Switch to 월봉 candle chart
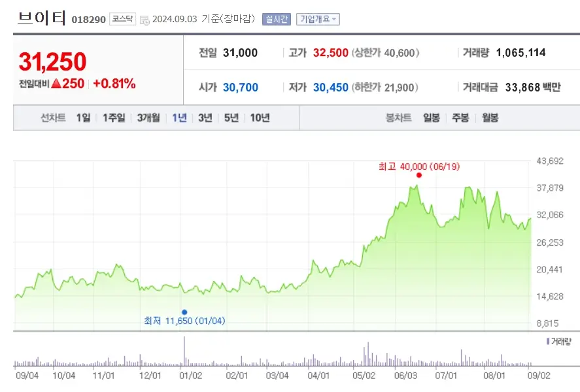The image size is (580, 392). [490, 118]
